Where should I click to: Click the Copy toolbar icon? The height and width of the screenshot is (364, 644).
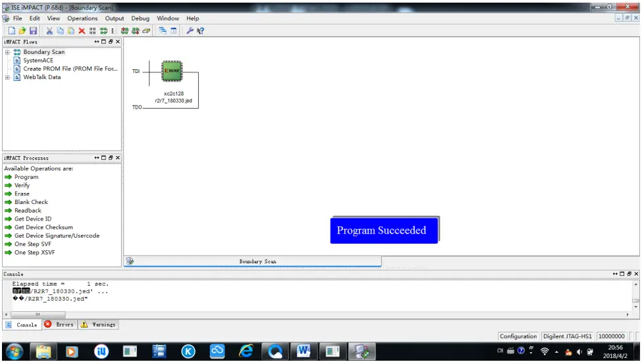tap(61, 31)
